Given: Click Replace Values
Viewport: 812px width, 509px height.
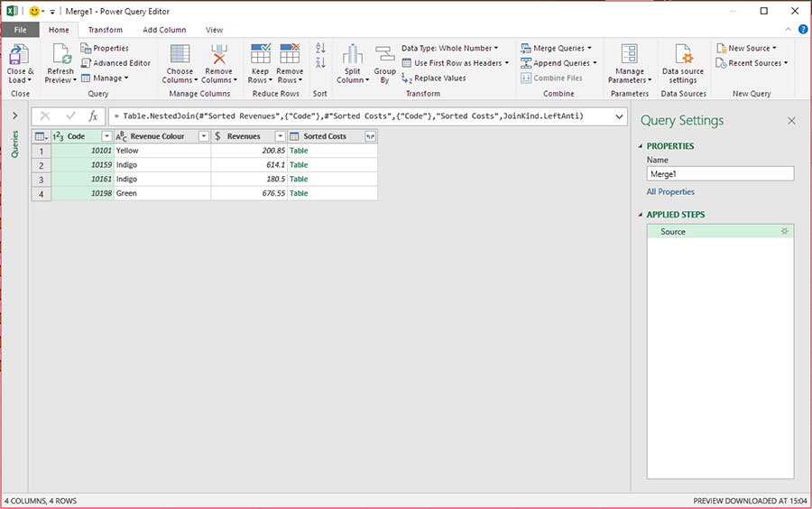Looking at the screenshot, I should click(434, 79).
